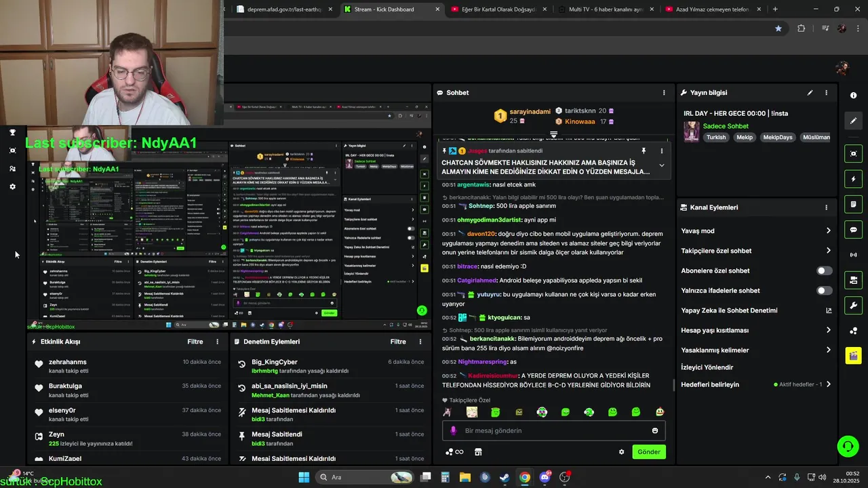The image size is (868, 488).
Task: Click the lightning bolt icon in right sidebar
Action: coord(854,179)
